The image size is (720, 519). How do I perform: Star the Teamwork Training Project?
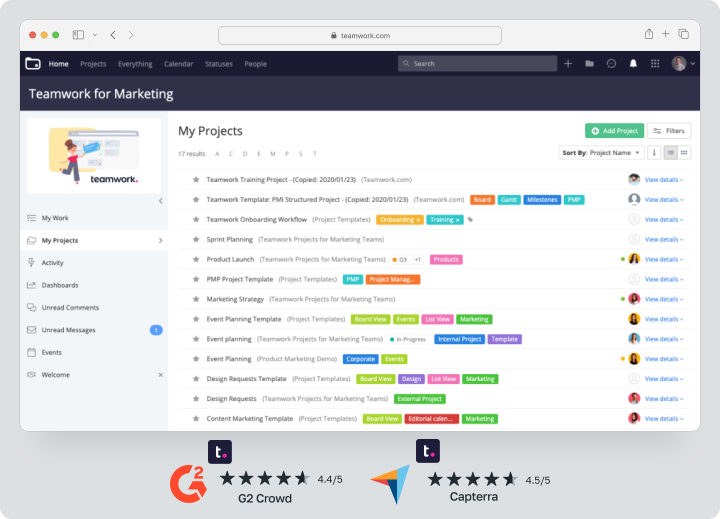coord(196,180)
